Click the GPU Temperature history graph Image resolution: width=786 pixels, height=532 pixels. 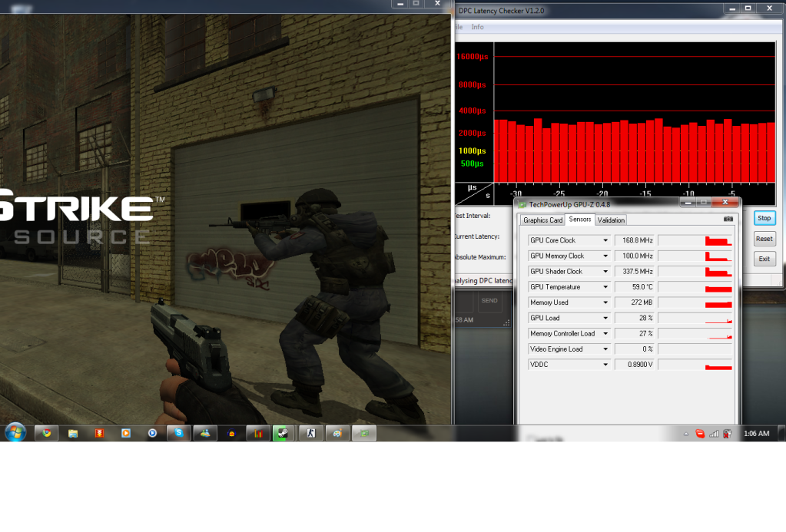695,287
